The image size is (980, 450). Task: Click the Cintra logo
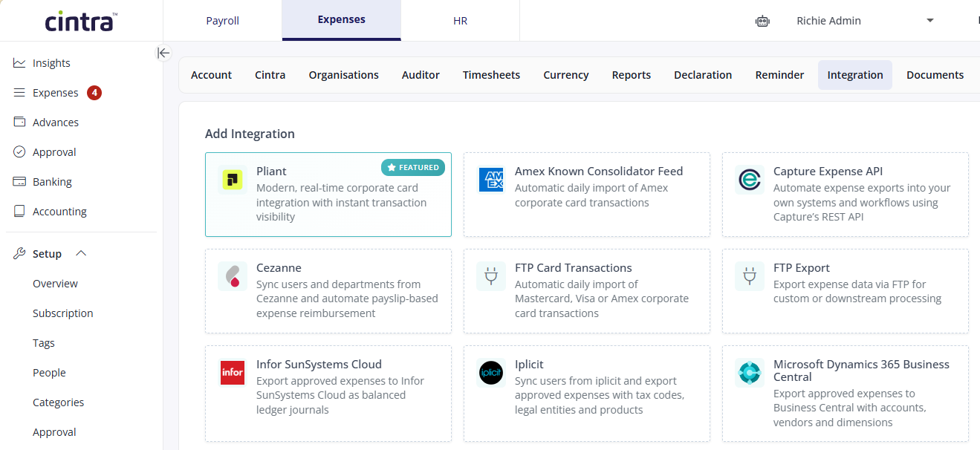81,21
